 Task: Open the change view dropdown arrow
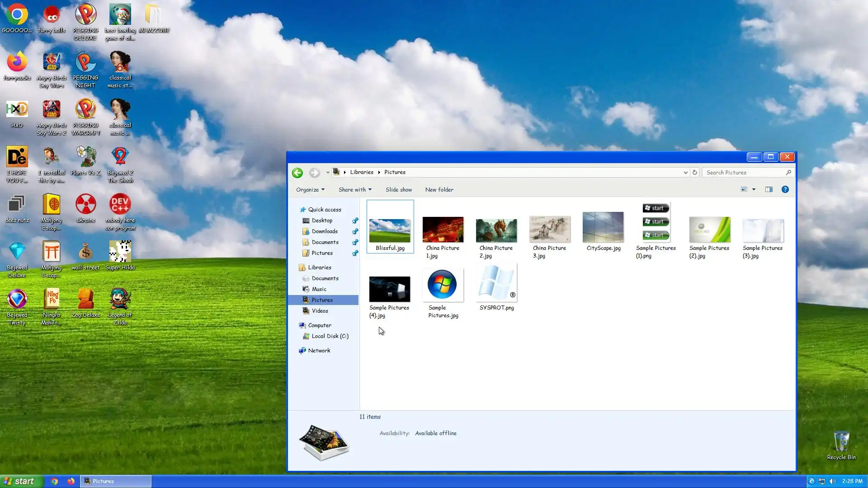click(754, 189)
